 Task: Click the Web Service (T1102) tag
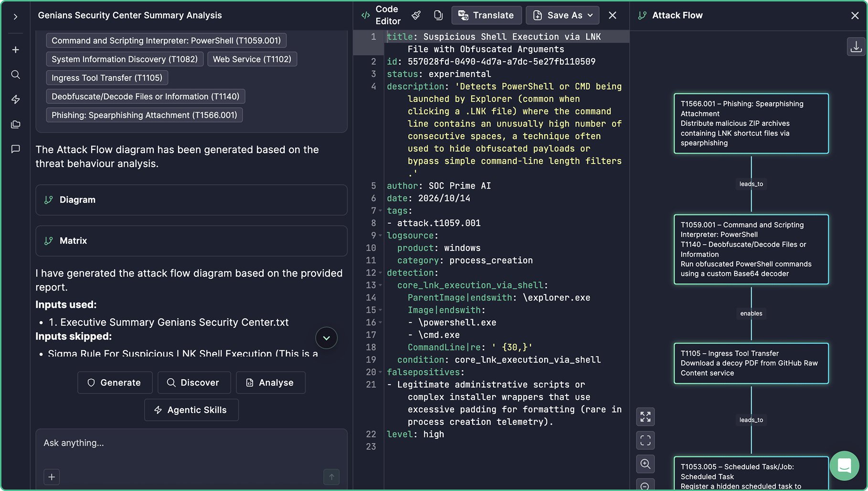252,59
